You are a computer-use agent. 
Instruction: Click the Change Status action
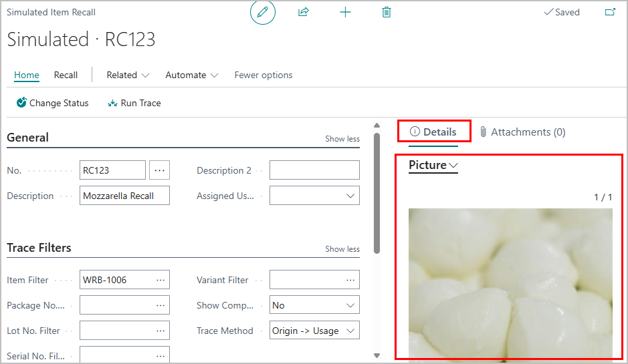tap(52, 103)
